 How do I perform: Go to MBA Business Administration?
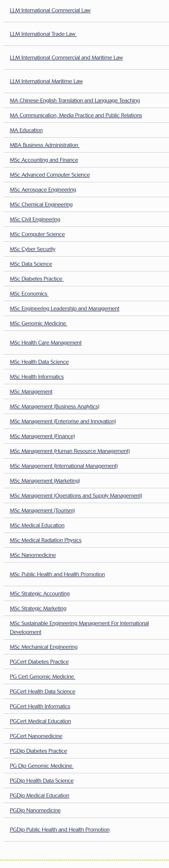point(44,145)
